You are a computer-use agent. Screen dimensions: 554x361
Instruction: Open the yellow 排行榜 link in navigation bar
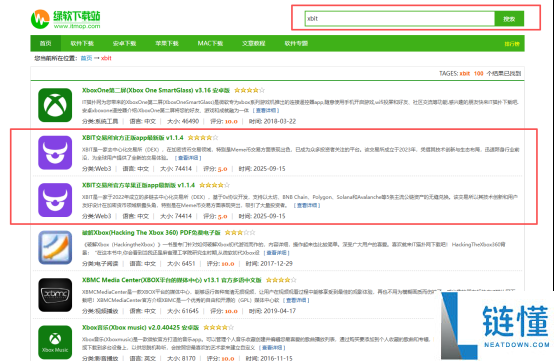tap(512, 44)
